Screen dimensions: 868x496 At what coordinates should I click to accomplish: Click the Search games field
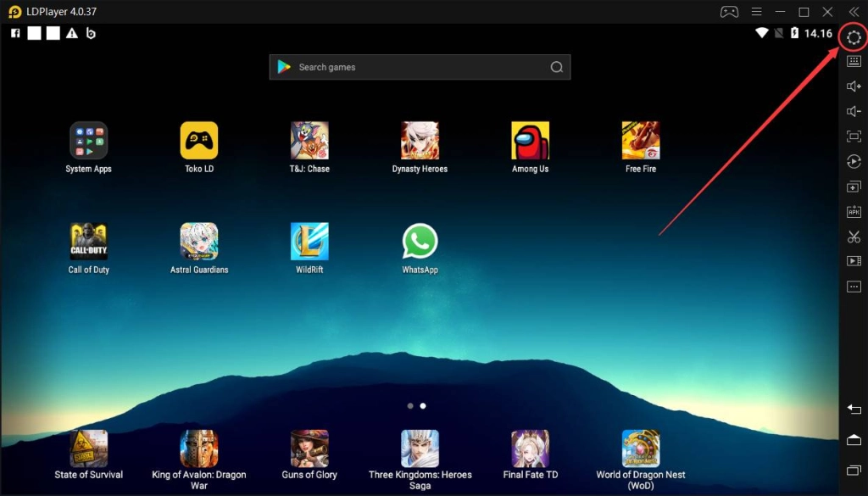pos(420,67)
